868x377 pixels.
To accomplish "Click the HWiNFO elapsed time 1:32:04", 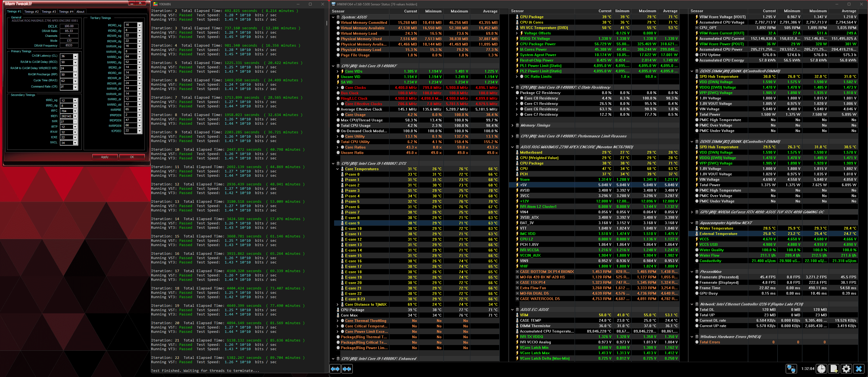I will coord(807,369).
